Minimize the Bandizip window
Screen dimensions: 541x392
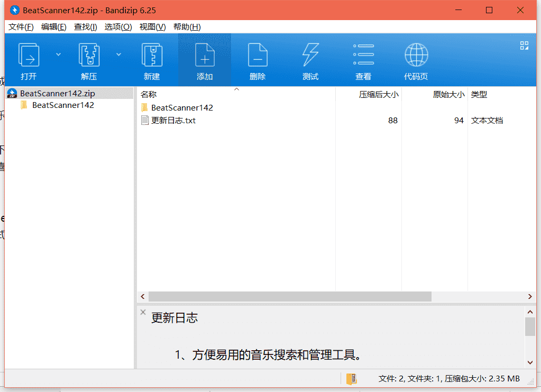point(458,10)
